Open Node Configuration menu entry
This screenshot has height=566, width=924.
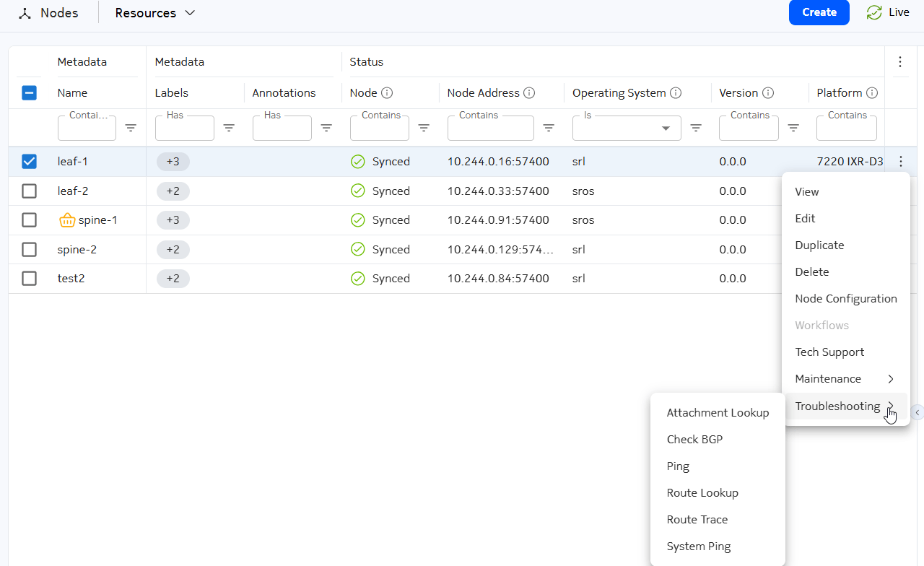[845, 299]
